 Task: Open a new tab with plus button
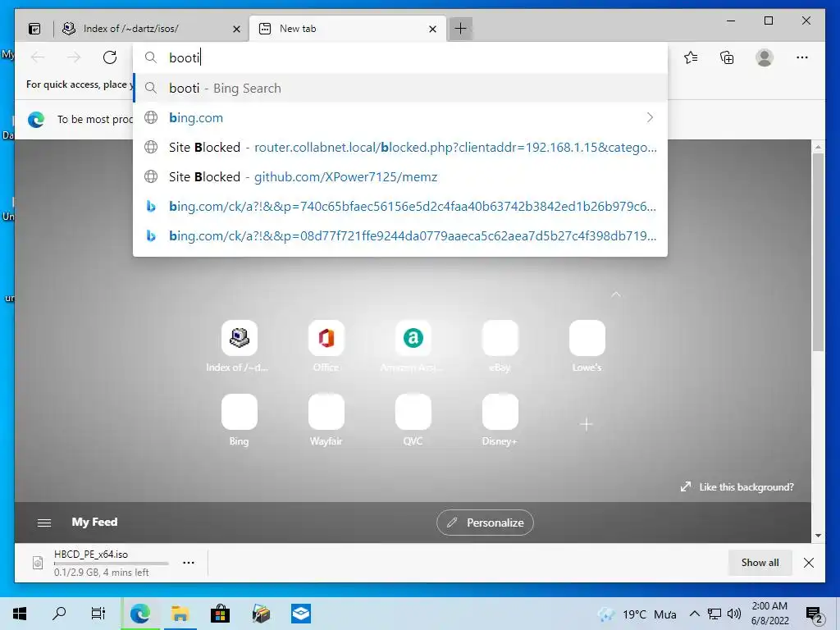(461, 29)
